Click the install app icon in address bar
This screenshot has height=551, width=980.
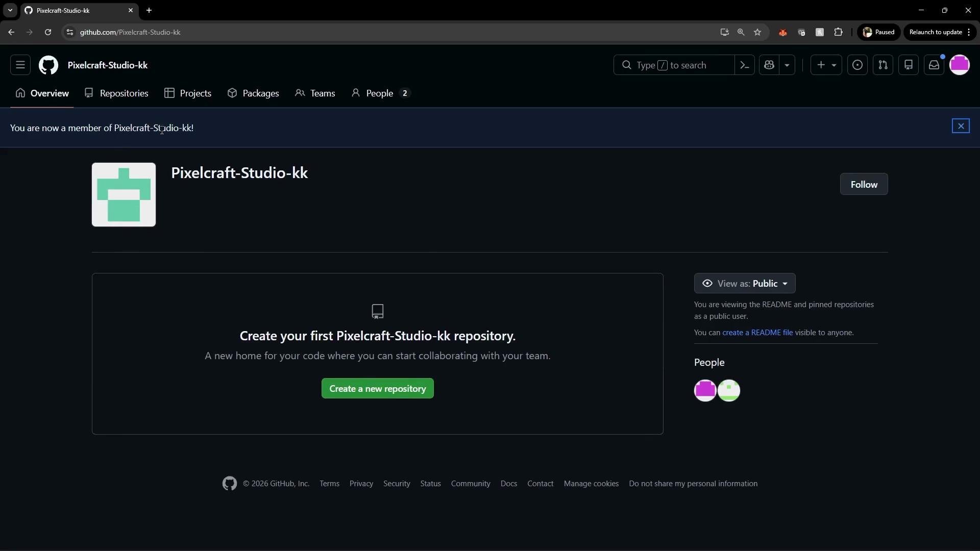click(x=724, y=32)
